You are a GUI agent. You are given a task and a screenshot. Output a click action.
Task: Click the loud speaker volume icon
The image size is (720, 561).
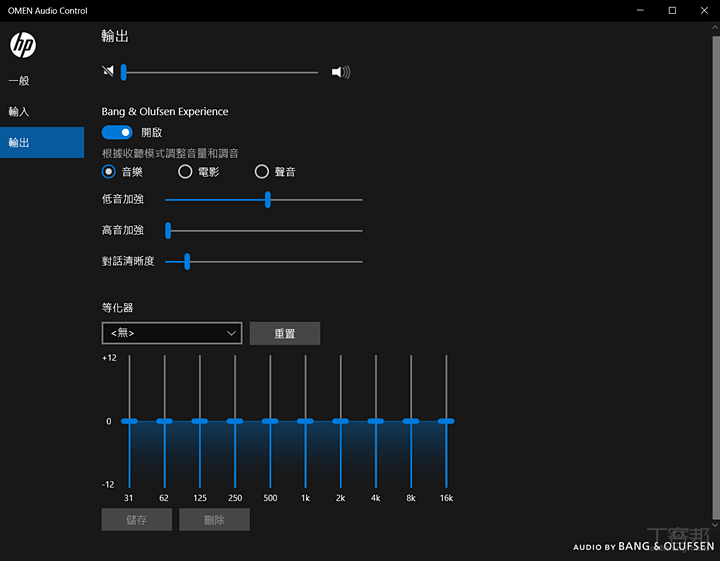(341, 72)
